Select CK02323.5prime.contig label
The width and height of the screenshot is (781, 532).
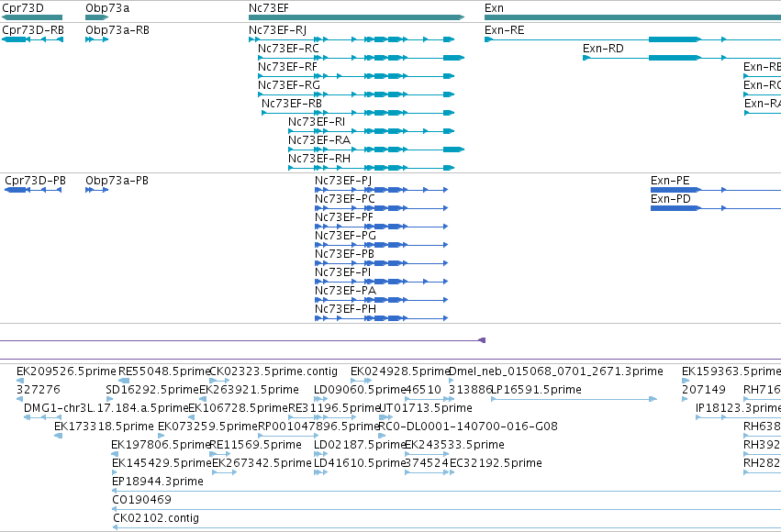(x=273, y=371)
